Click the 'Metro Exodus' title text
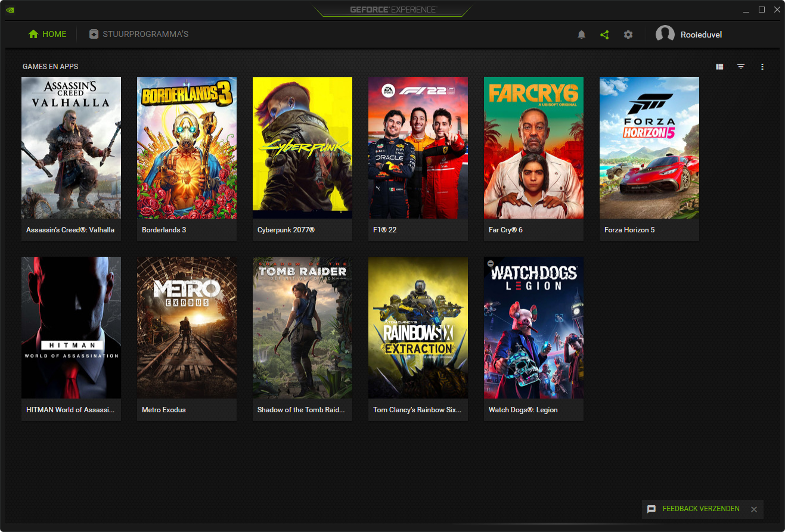This screenshot has height=532, width=785. click(x=164, y=410)
